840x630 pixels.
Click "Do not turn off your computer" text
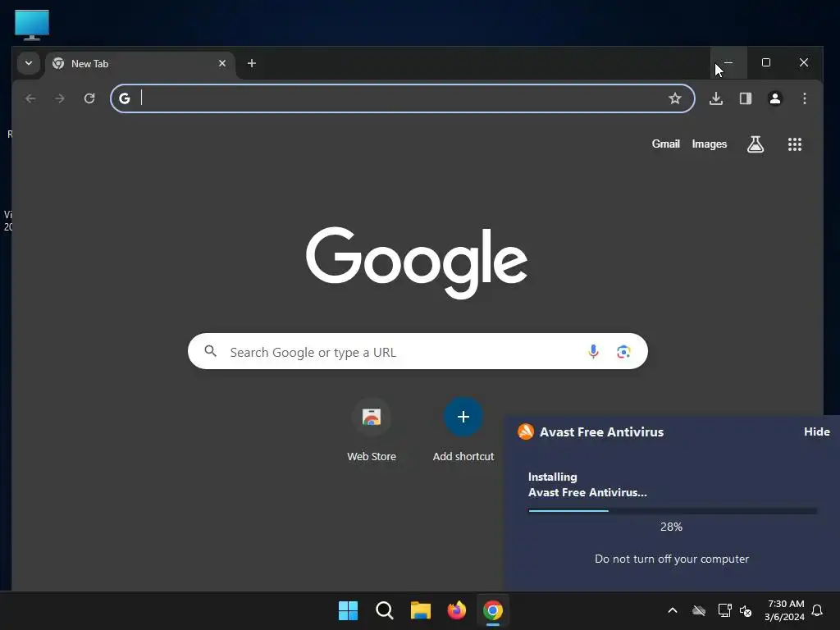coord(672,559)
